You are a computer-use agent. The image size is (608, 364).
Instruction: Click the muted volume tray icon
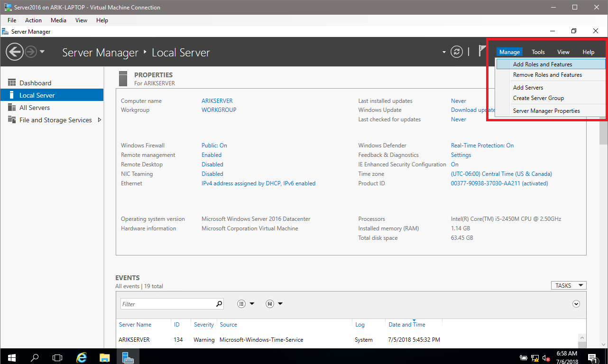[x=546, y=358]
